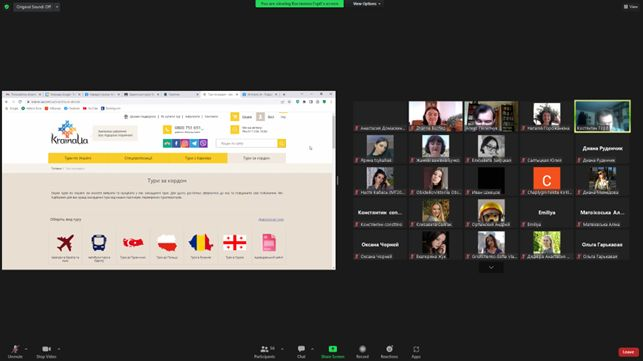The width and height of the screenshot is (643, 361).
Task: Open audio options arrow beside Unmute
Action: point(26,349)
